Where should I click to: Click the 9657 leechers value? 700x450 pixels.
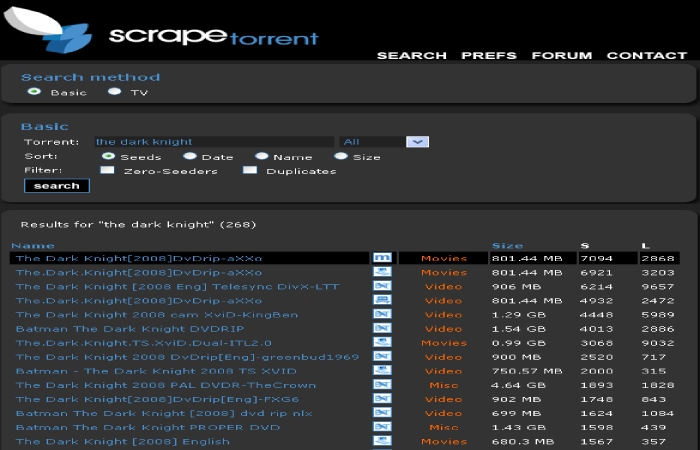658,287
